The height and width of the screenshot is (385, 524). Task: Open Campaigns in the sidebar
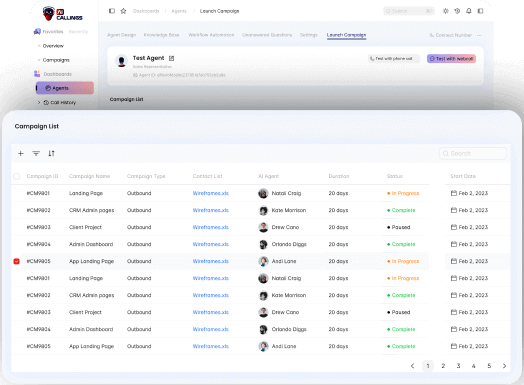click(56, 60)
